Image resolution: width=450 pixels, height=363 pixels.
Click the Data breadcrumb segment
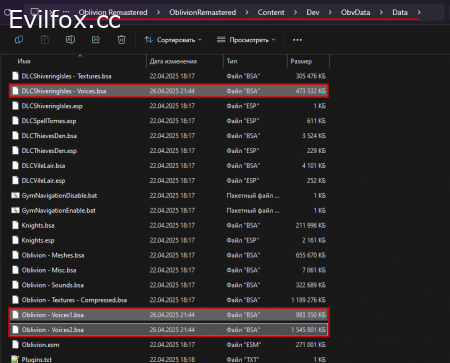point(400,12)
